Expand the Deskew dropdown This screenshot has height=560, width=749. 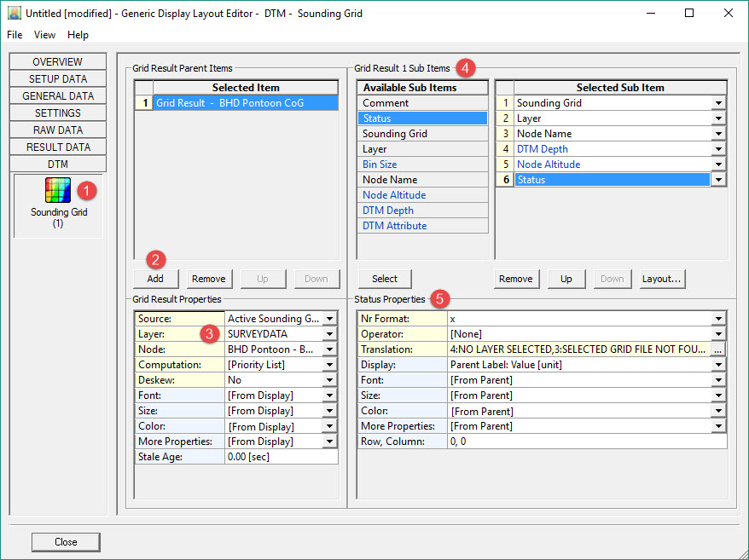329,380
